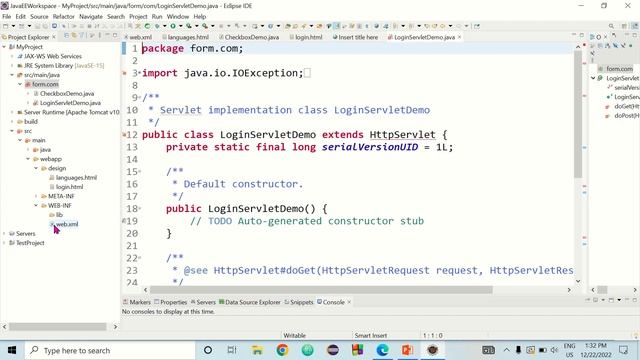Click the Coverage run icon
This screenshot has width=640, height=360.
[189, 26]
